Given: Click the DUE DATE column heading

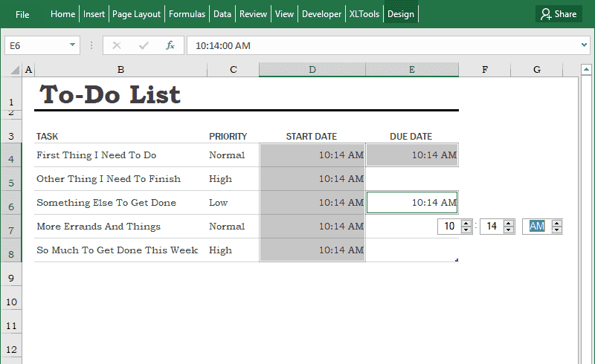Looking at the screenshot, I should (x=411, y=137).
